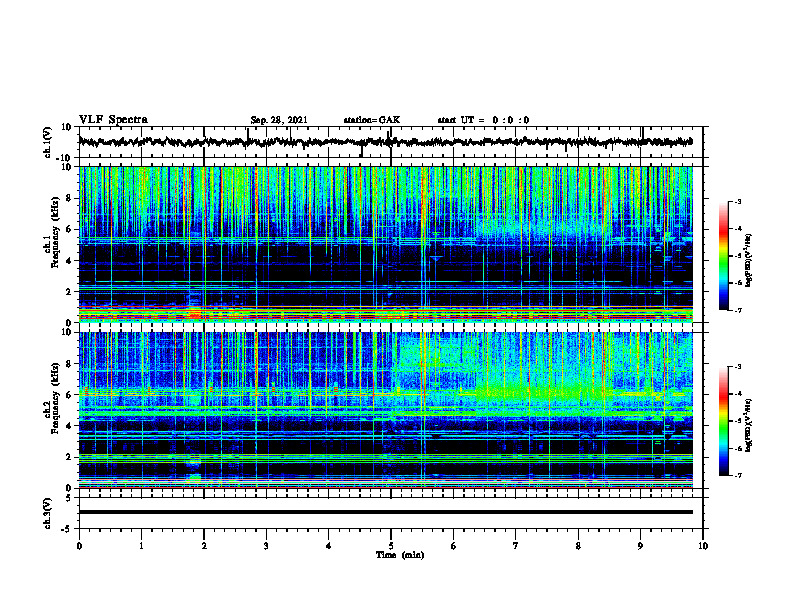This screenshot has height=612, width=792.
Task: Select the ch.1 "Frequency (kHz)" axis label
Action: click(55, 230)
